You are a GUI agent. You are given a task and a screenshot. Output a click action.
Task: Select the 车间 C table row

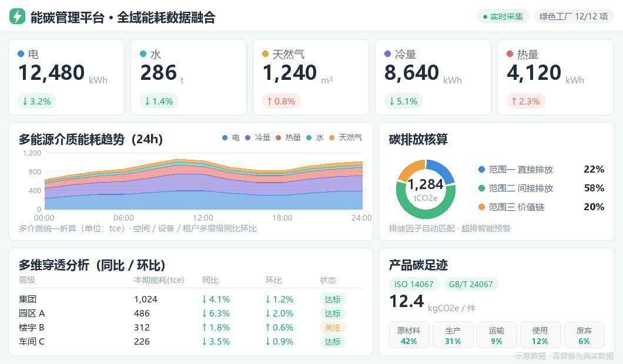click(x=190, y=342)
